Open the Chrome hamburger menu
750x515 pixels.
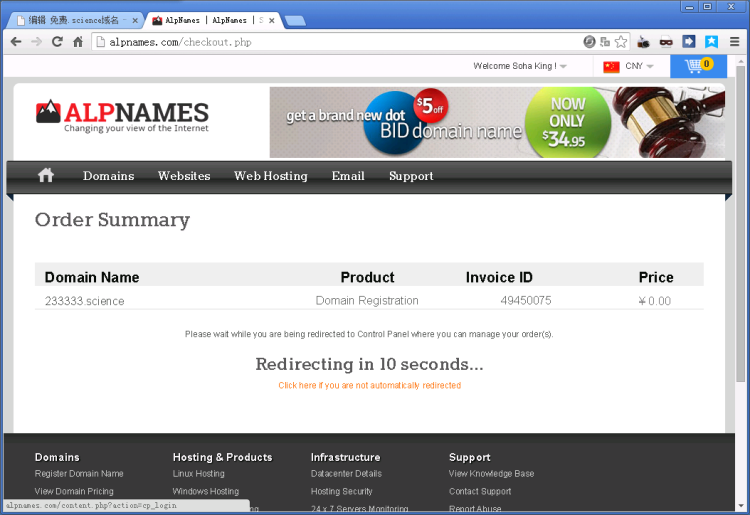(735, 42)
